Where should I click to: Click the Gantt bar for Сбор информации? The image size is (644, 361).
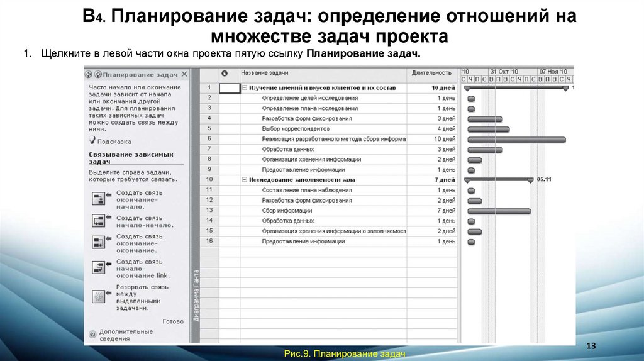[499, 211]
